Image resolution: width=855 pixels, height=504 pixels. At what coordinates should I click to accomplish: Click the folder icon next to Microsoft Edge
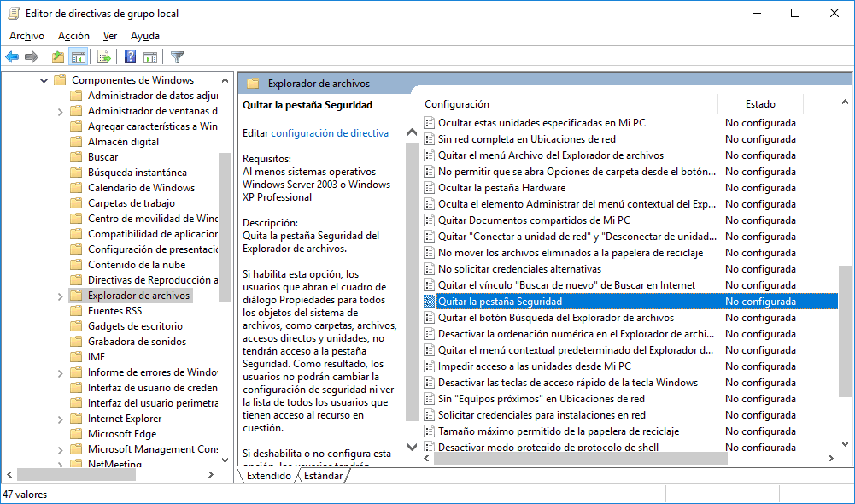(x=76, y=434)
